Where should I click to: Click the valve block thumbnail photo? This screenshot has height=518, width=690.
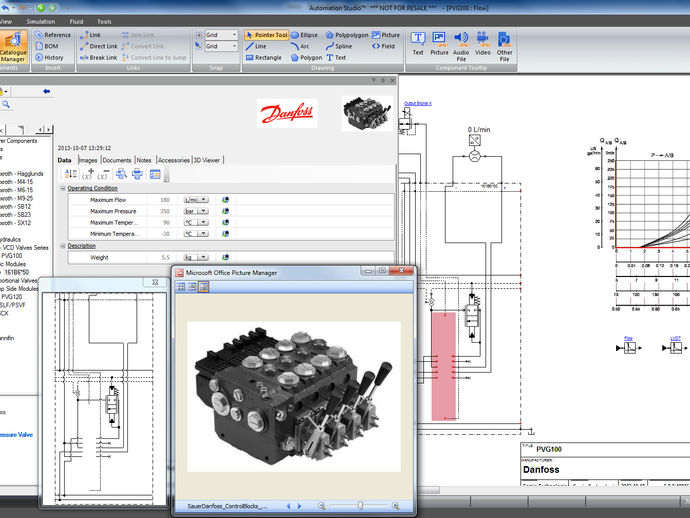[x=367, y=114]
